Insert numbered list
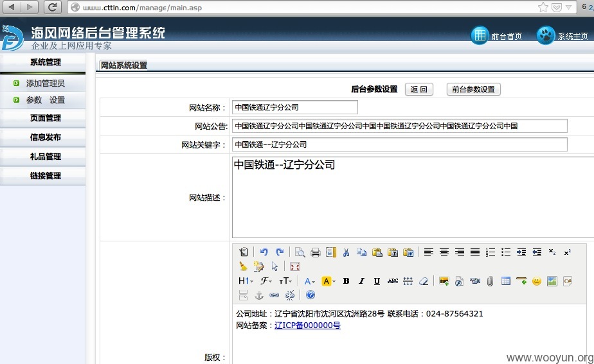Screen dimensions: 594x364 click(491, 252)
